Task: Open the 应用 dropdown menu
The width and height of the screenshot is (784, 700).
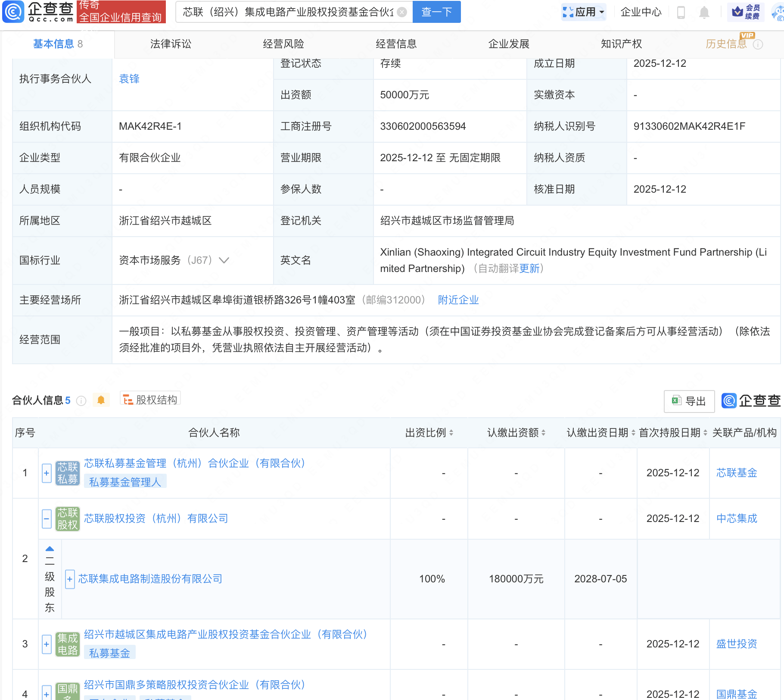Action: coord(584,12)
